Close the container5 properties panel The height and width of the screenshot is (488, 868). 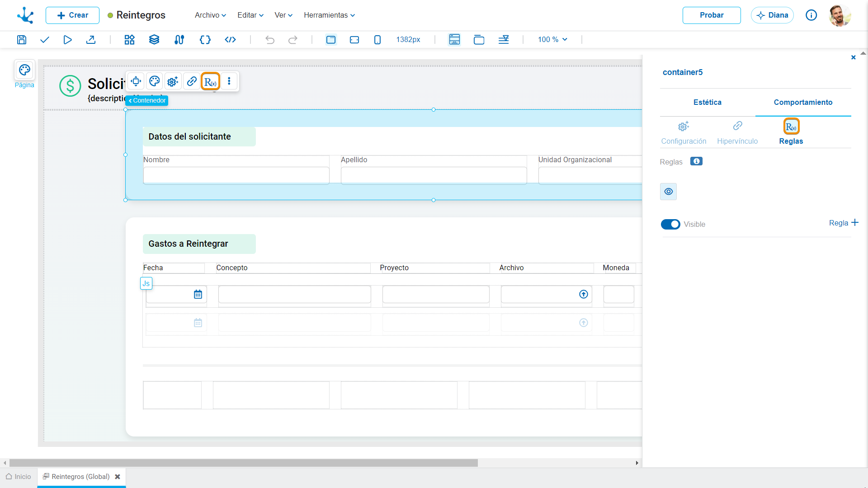853,57
